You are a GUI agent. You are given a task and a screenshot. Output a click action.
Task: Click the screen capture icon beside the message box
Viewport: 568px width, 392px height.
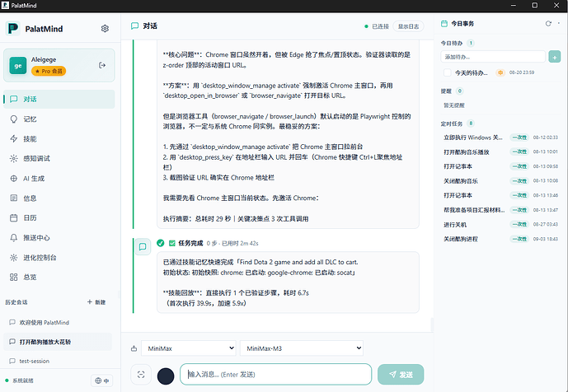pyautogui.click(x=141, y=374)
